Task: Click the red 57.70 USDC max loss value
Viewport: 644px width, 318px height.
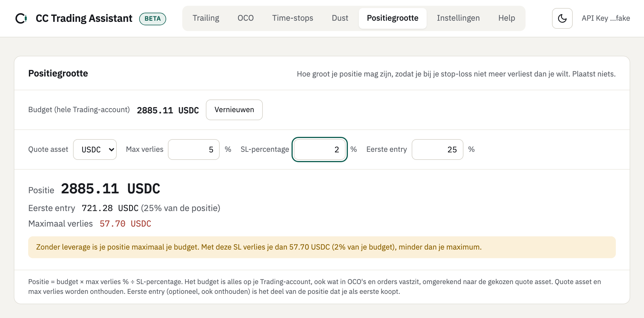Action: pos(125,223)
